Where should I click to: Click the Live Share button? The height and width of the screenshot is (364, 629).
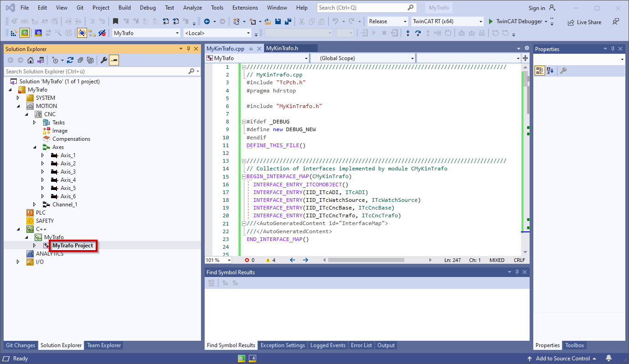[x=584, y=22]
